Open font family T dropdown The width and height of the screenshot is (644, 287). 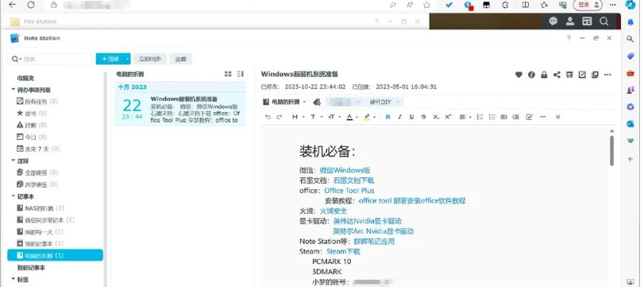tap(316, 117)
